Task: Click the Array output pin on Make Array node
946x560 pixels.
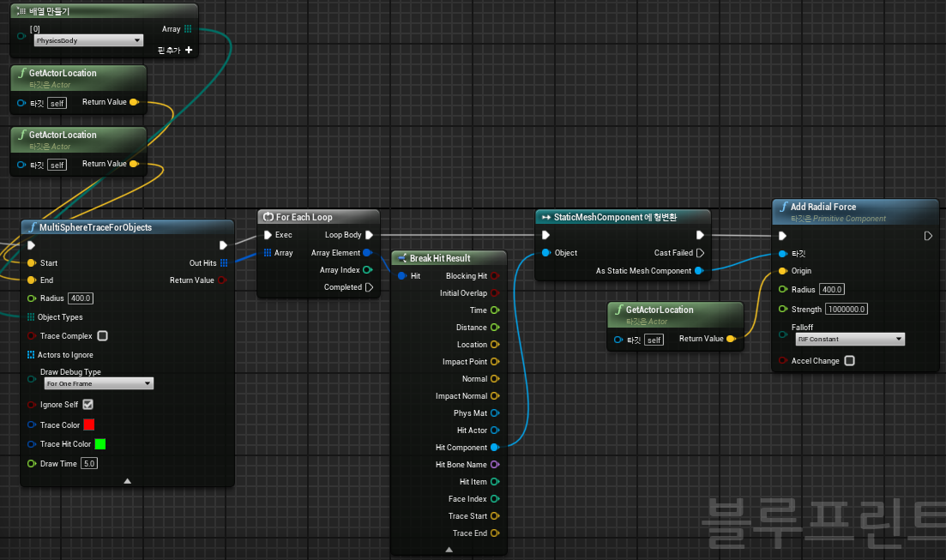Action: pyautogui.click(x=188, y=29)
